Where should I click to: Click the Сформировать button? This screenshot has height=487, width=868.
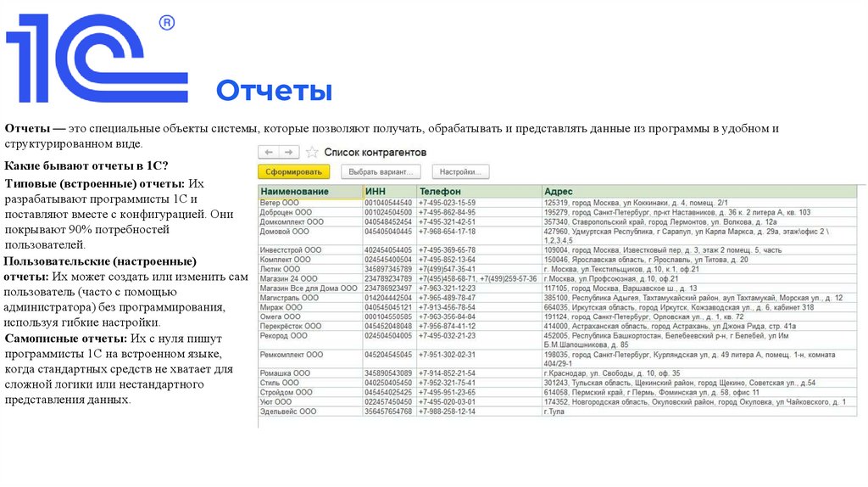pos(293,171)
